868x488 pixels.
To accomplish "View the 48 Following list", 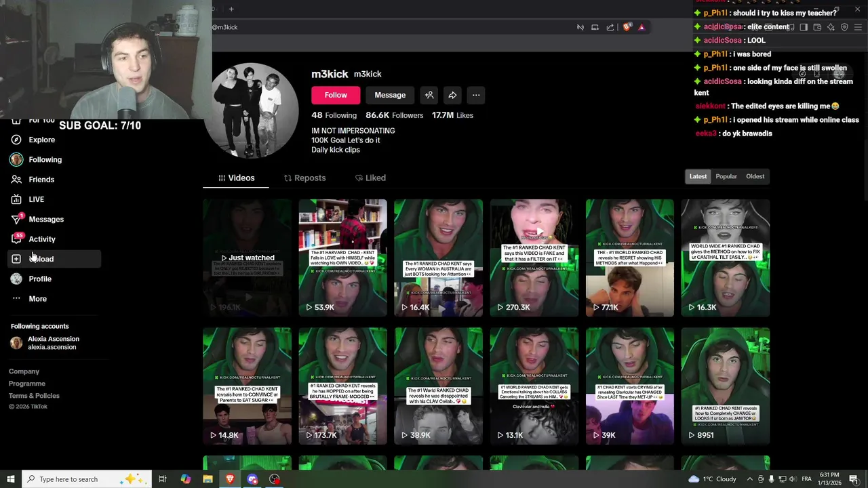I will (334, 115).
